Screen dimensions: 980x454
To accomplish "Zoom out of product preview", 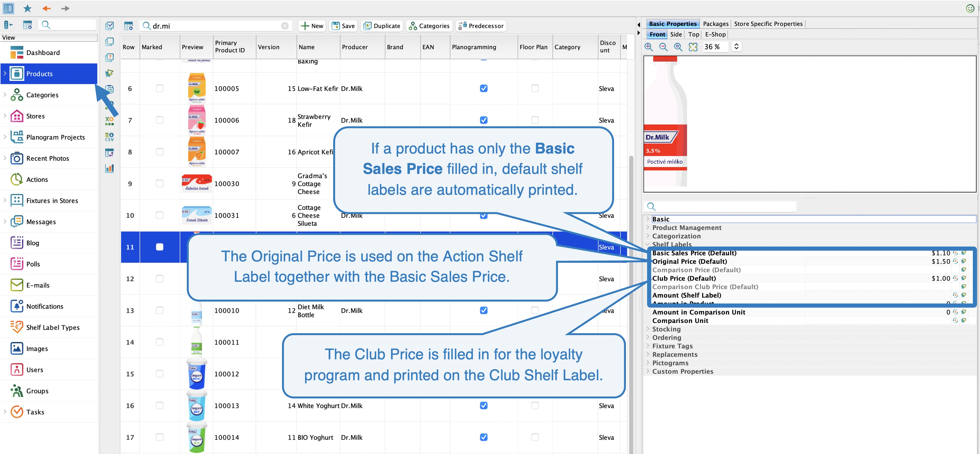I will point(664,47).
